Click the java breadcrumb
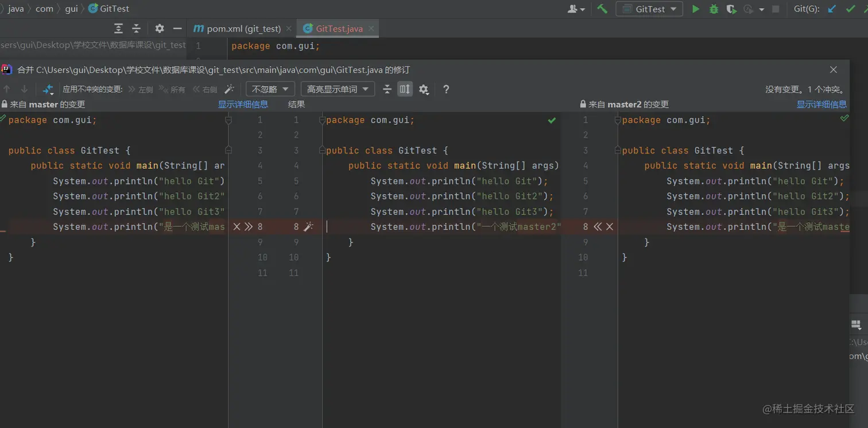The height and width of the screenshot is (428, 868). click(16, 9)
